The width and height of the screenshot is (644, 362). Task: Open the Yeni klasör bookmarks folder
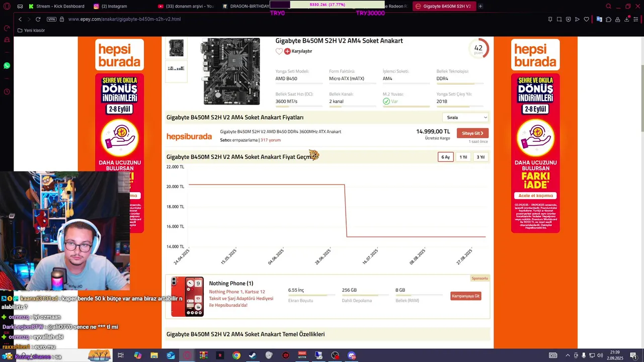[x=31, y=30]
